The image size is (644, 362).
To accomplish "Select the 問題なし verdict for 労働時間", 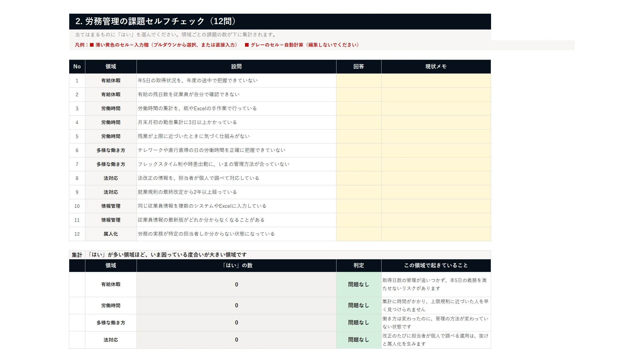I will coord(359,305).
